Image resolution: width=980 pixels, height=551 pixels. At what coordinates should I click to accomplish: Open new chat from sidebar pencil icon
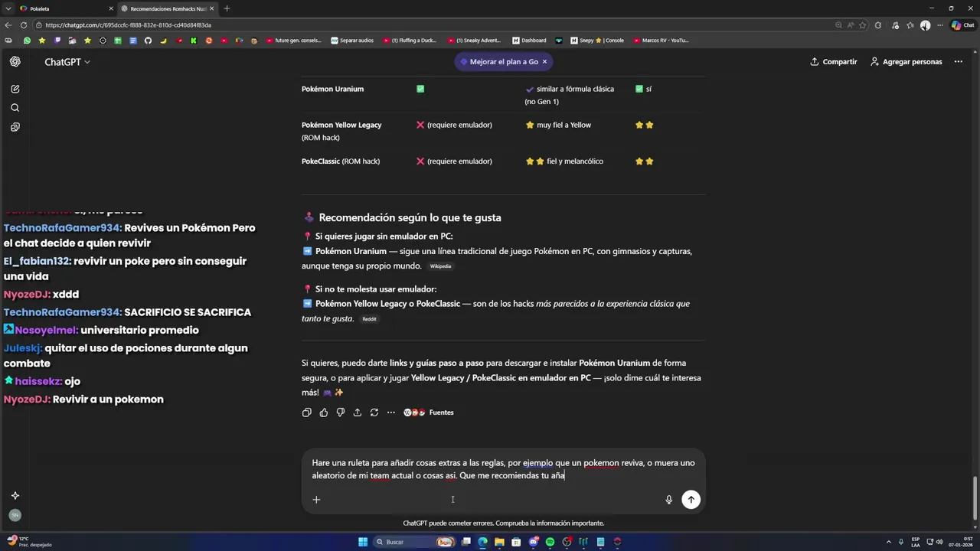pos(15,89)
